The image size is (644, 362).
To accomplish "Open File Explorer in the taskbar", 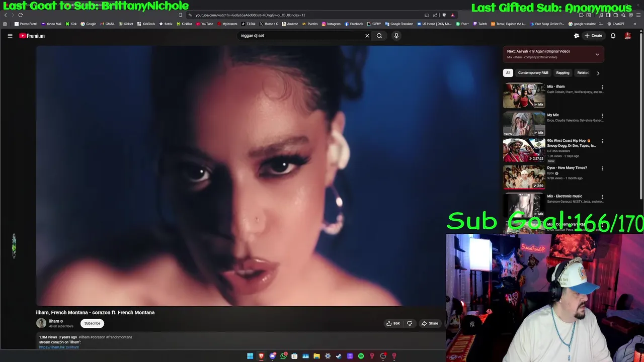I will tap(316, 356).
